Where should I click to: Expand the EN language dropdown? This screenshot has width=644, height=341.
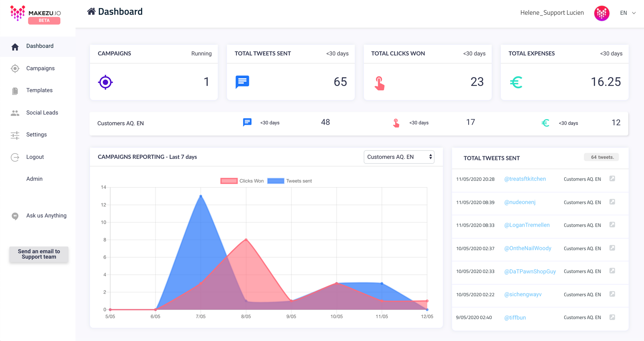[x=628, y=13]
